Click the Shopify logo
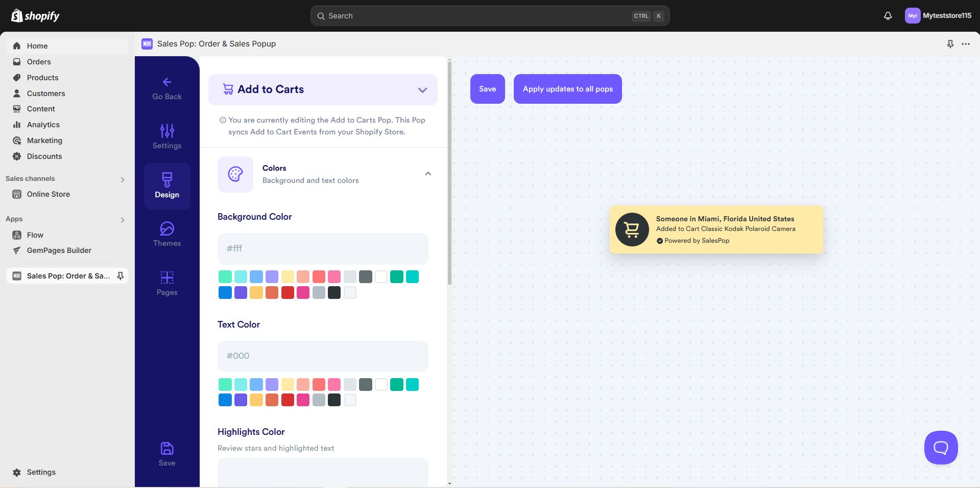This screenshot has width=980, height=488. [35, 16]
